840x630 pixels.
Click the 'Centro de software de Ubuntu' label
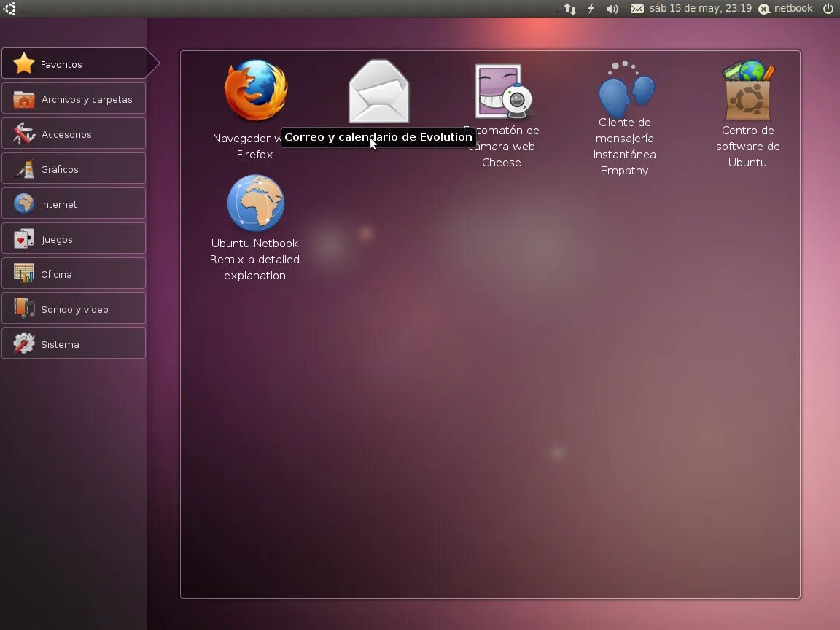748,147
